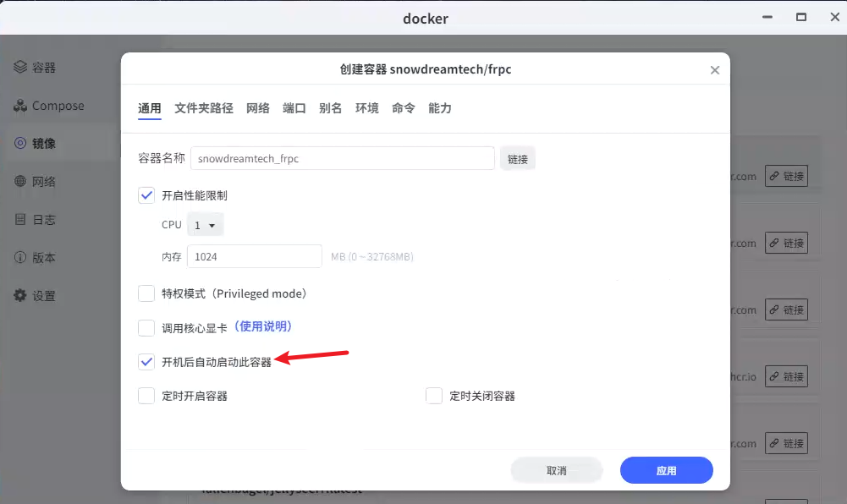Click the 应用 apply button

pyautogui.click(x=666, y=470)
